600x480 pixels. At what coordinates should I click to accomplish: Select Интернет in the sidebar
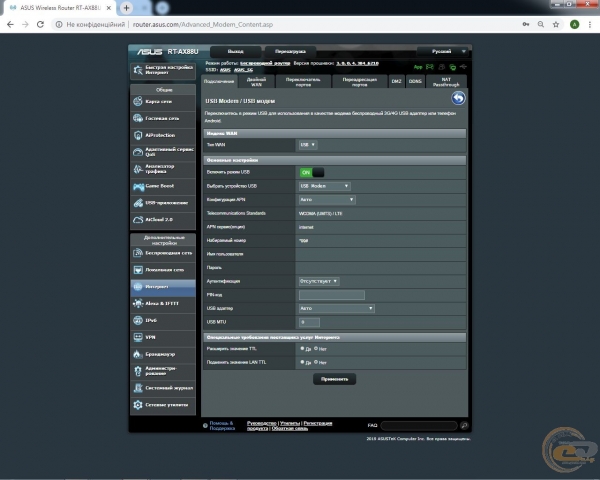point(163,287)
